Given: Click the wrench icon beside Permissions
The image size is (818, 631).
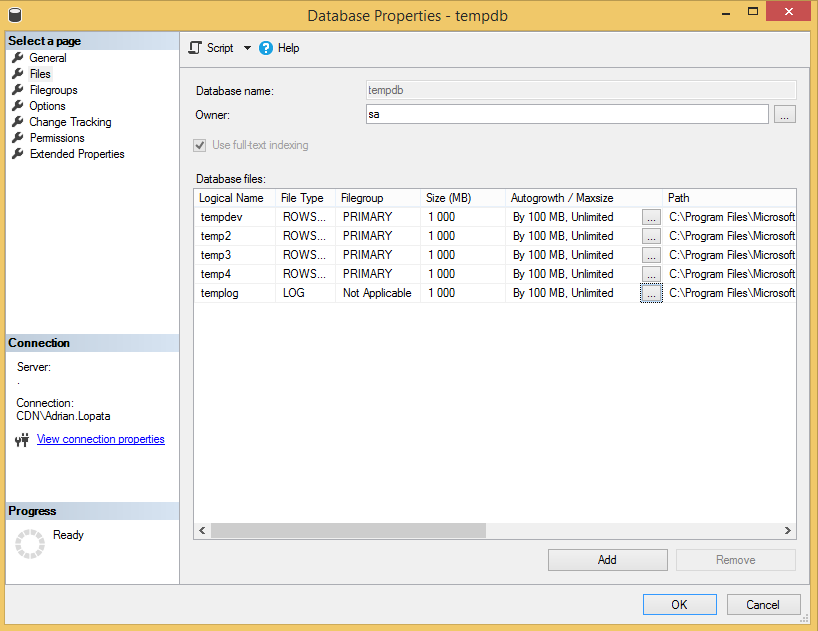Looking at the screenshot, I should coord(18,138).
